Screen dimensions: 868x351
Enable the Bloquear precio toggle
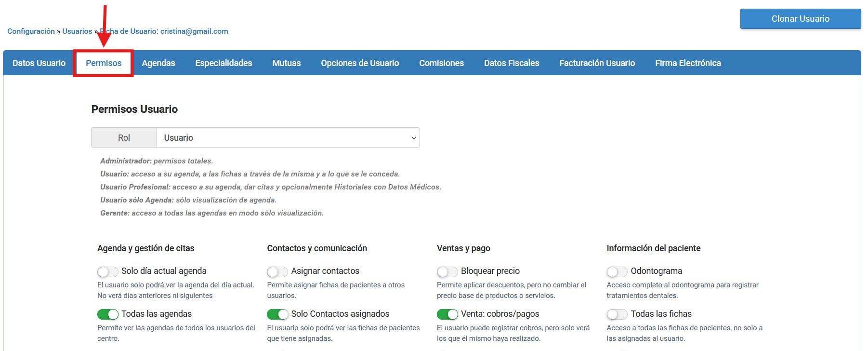[447, 271]
